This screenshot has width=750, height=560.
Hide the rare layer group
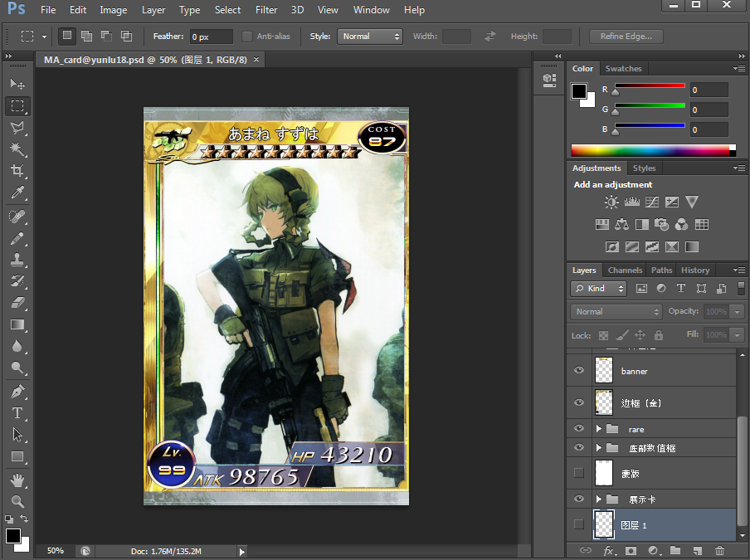[x=579, y=428]
